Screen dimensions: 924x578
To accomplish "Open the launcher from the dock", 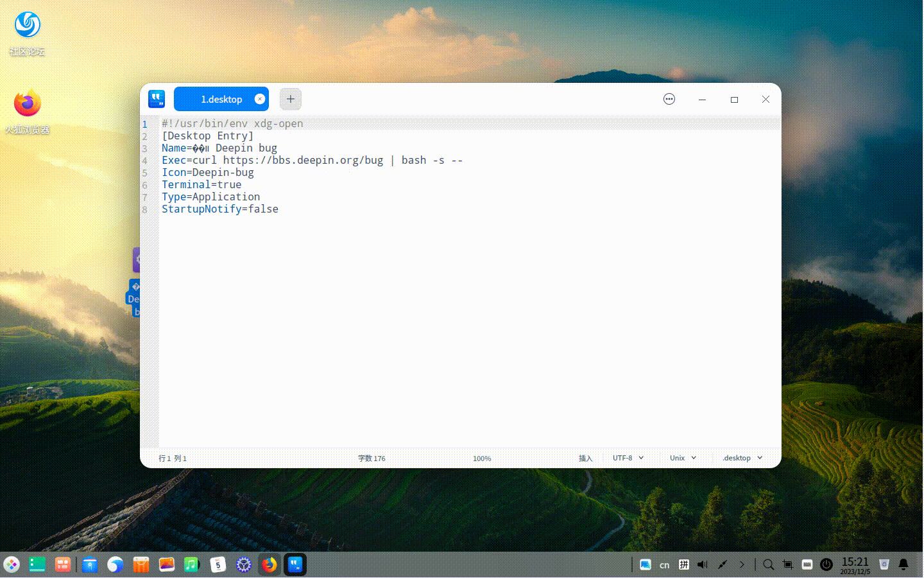I will 12,565.
